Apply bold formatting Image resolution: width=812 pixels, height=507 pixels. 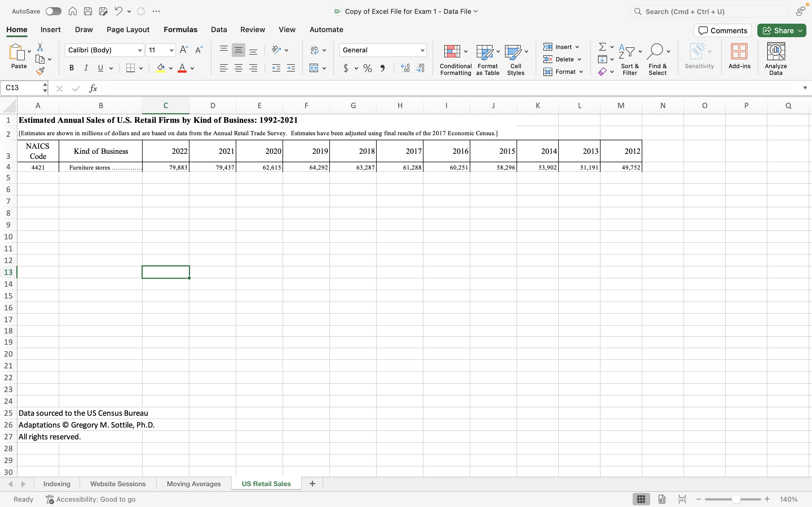71,68
